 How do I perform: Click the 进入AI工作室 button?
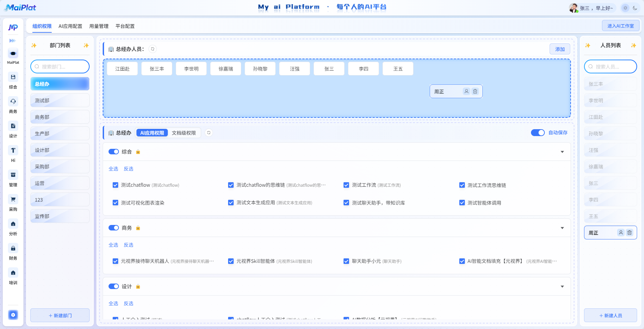(621, 25)
